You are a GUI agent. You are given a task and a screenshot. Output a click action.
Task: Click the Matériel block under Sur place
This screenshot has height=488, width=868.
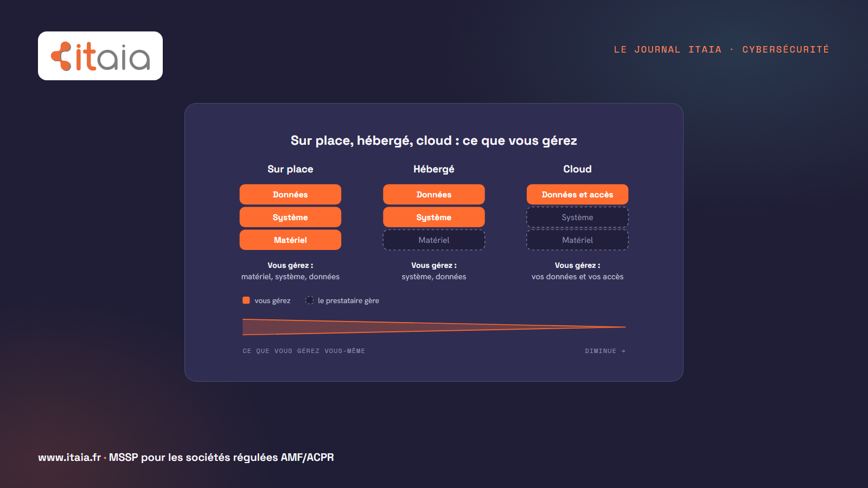click(x=290, y=240)
